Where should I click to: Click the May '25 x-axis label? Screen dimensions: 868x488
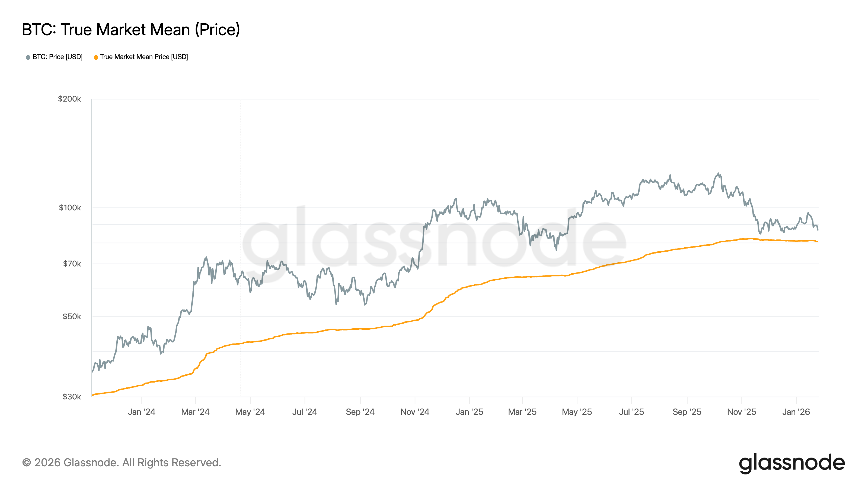[577, 412]
